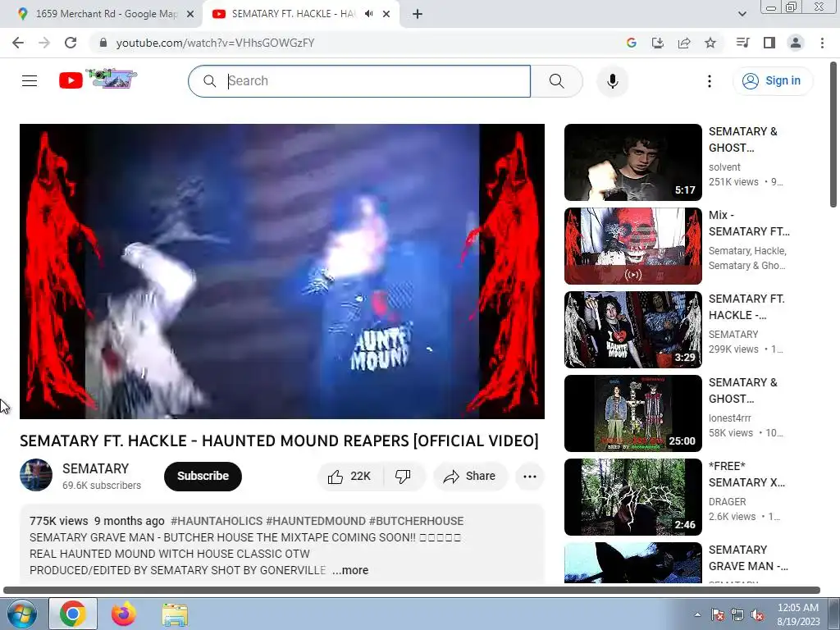Share this page from the address bar
Screen dimensions: 840x630
click(x=684, y=43)
